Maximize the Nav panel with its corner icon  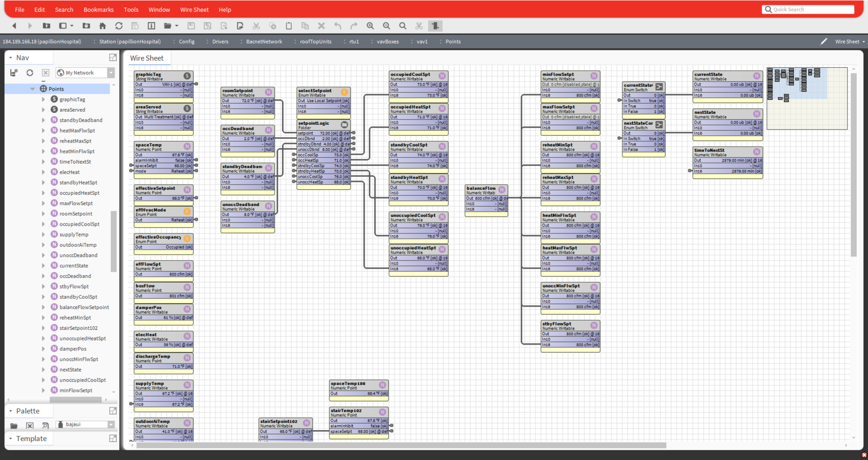click(x=113, y=58)
